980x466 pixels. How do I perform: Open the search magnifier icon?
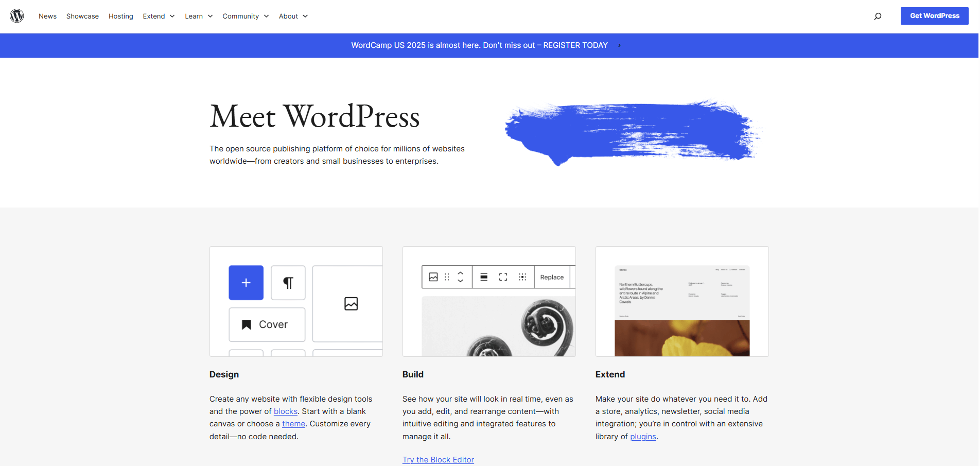(x=878, y=16)
